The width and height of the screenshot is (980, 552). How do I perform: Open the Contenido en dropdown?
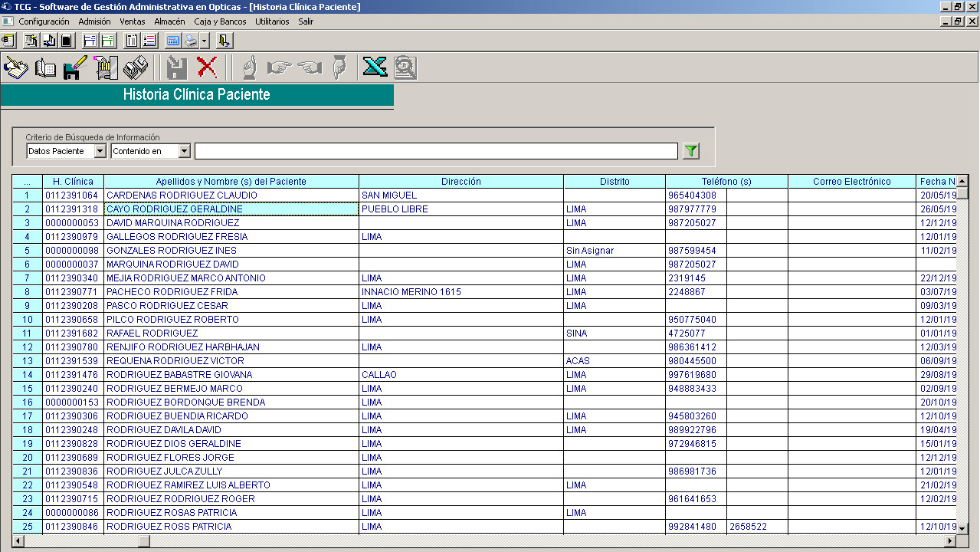tap(184, 151)
